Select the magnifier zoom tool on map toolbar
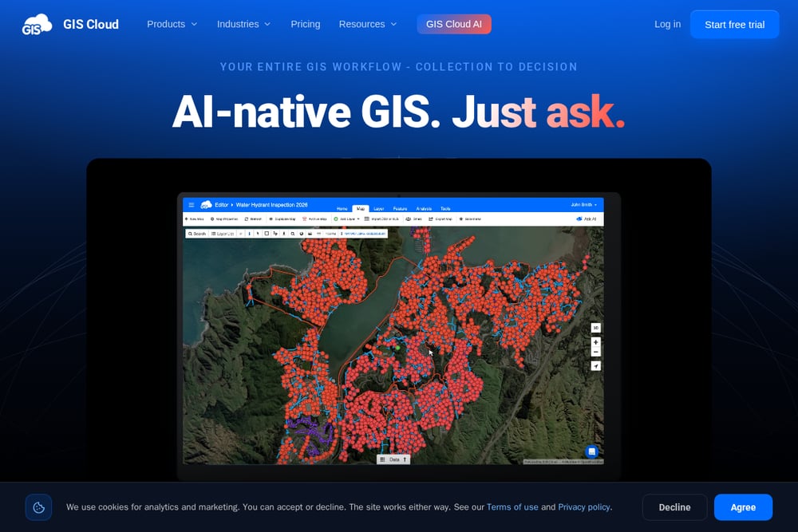 pyautogui.click(x=293, y=234)
